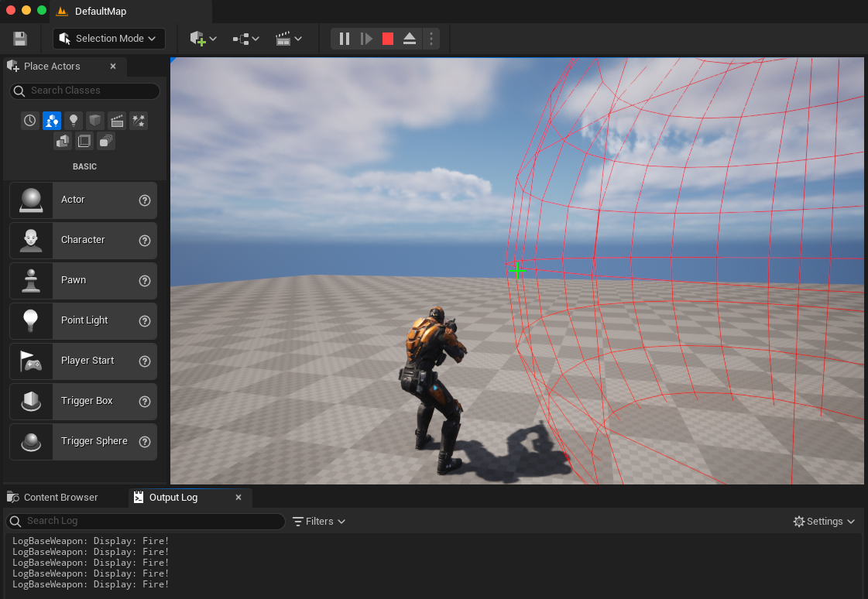
Task: Switch to the Place Actors tab
Action: coord(52,67)
